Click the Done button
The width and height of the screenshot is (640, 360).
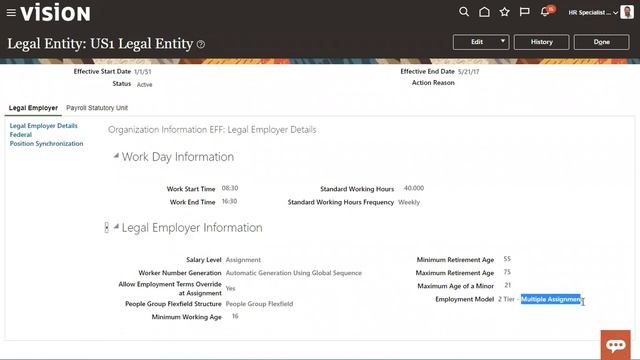601,42
